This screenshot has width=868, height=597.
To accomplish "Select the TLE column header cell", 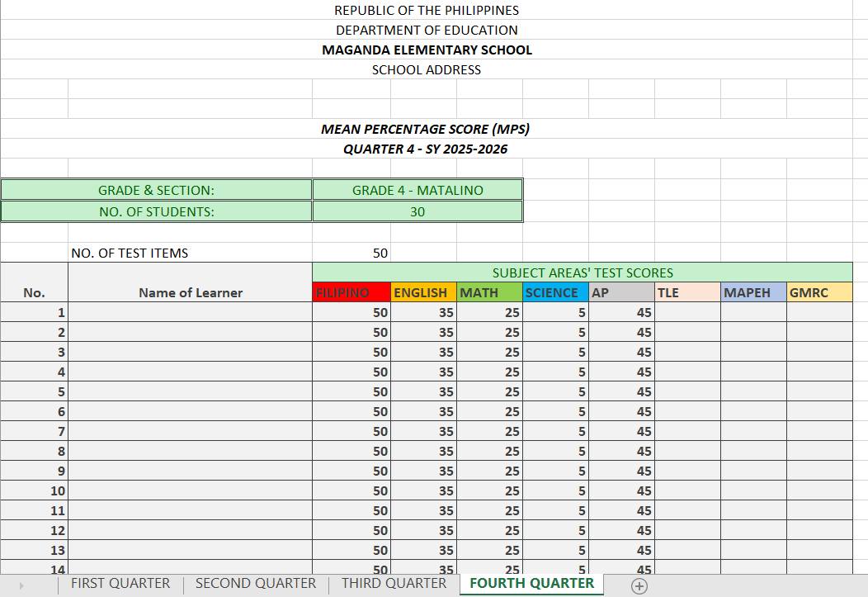I will point(687,292).
